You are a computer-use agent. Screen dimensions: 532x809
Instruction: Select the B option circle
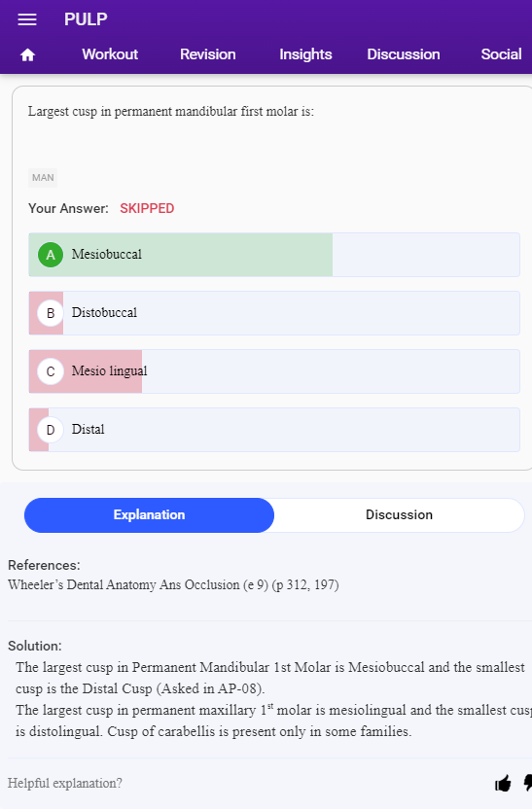(51, 313)
